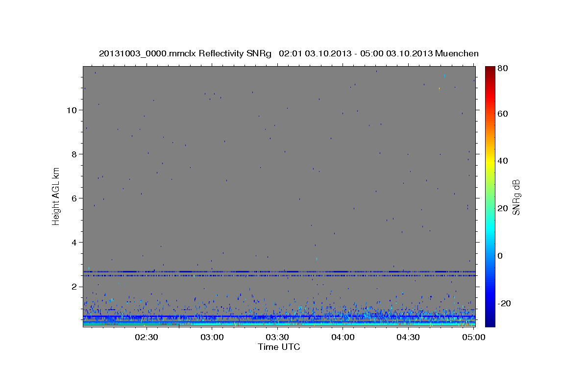This screenshot has width=588, height=392.
Task: Click the '04:30' time tick label
Action: [x=408, y=337]
